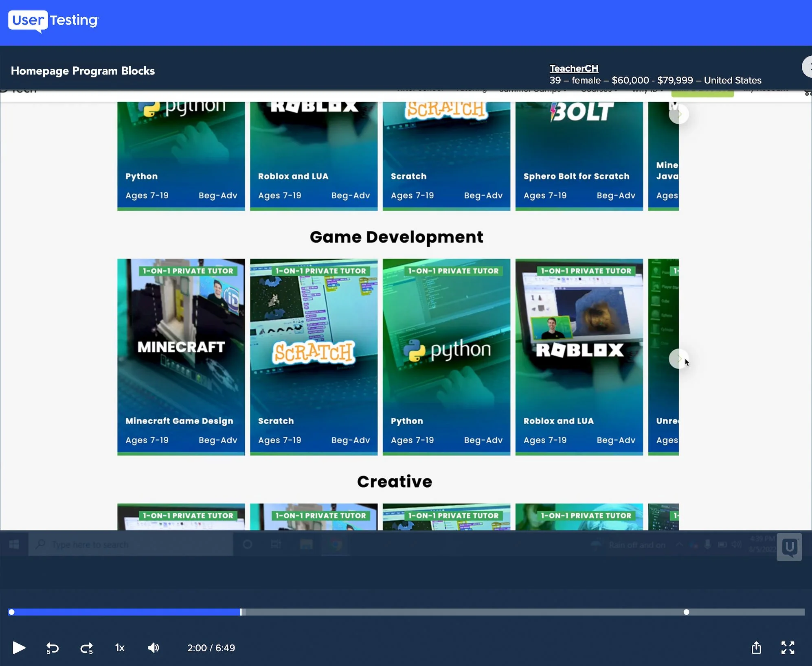Image resolution: width=812 pixels, height=666 pixels.
Task: Rewind video 5 seconds
Action: [52, 648]
